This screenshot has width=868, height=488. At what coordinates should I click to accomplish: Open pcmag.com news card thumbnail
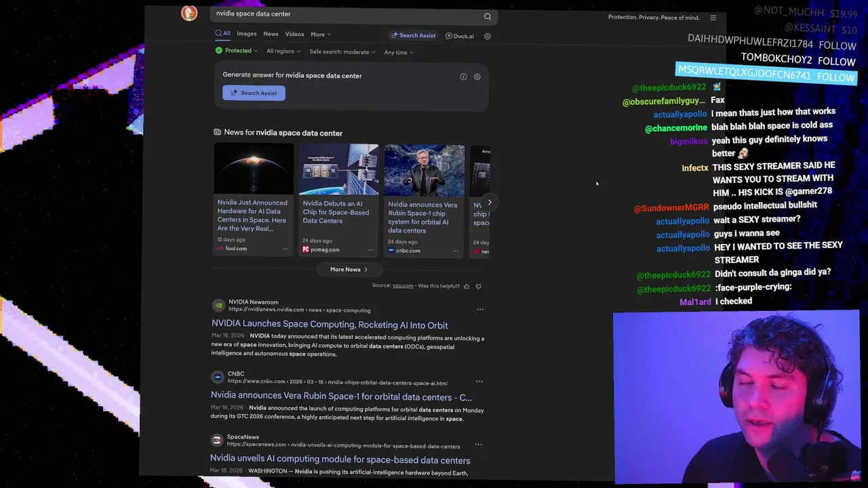coord(338,170)
